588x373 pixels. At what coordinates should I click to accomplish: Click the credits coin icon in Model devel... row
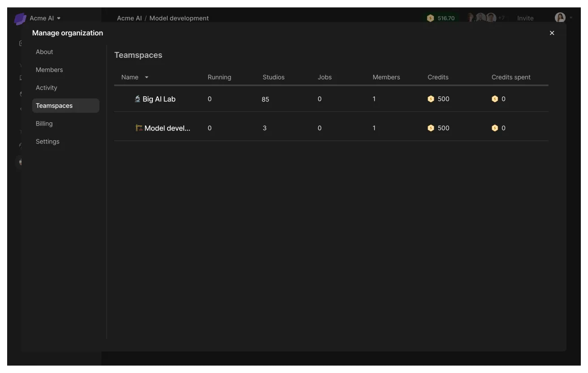[x=431, y=128]
